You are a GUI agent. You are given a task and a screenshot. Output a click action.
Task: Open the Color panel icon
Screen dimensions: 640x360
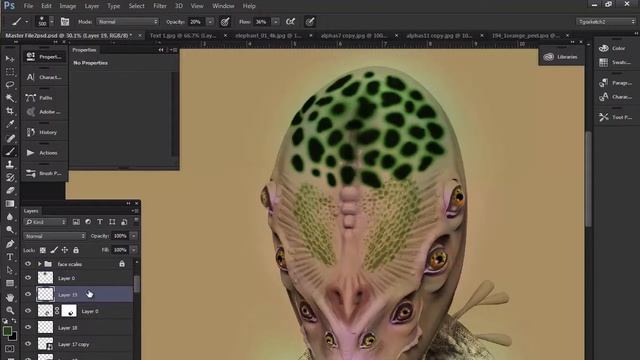[x=604, y=48]
